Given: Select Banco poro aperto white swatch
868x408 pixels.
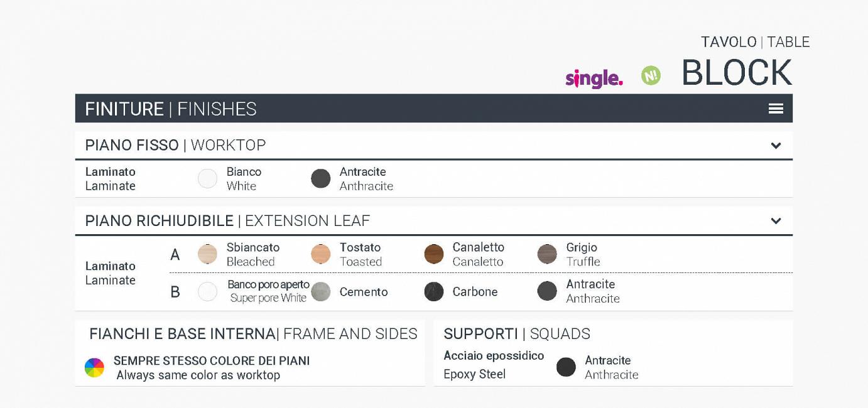Looking at the screenshot, I should coord(207,291).
